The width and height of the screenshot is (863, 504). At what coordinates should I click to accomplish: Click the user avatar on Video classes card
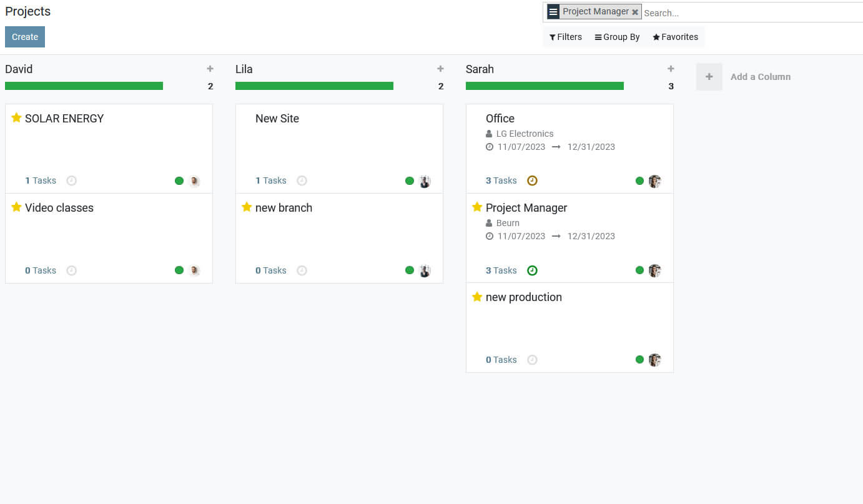point(195,270)
